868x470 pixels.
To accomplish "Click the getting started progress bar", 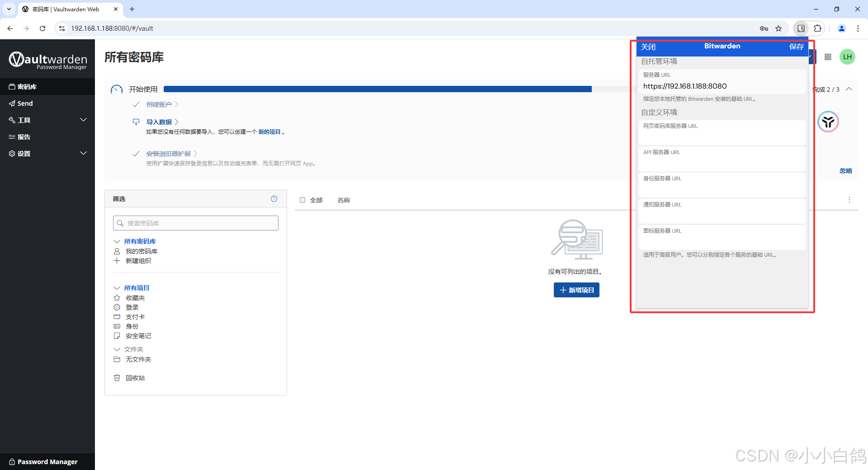I will (x=377, y=89).
